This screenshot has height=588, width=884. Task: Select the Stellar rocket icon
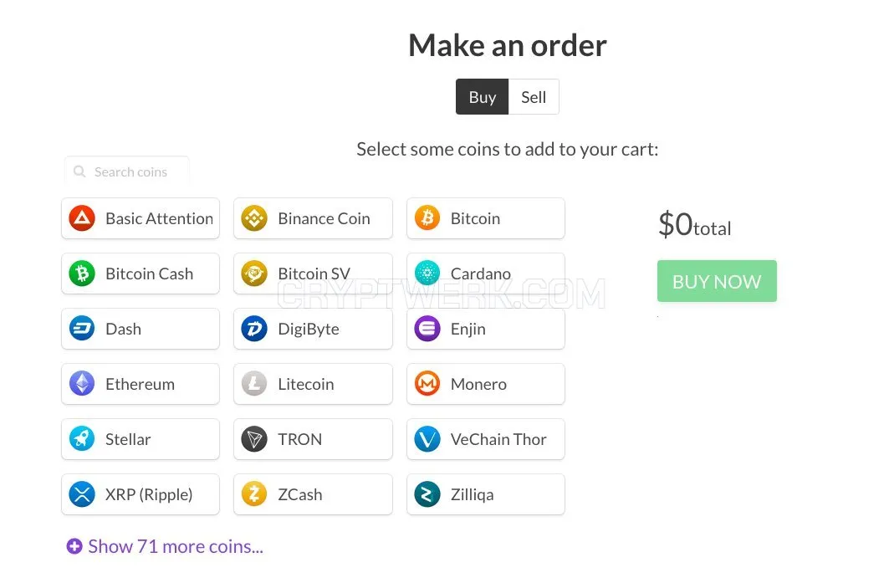click(x=82, y=439)
